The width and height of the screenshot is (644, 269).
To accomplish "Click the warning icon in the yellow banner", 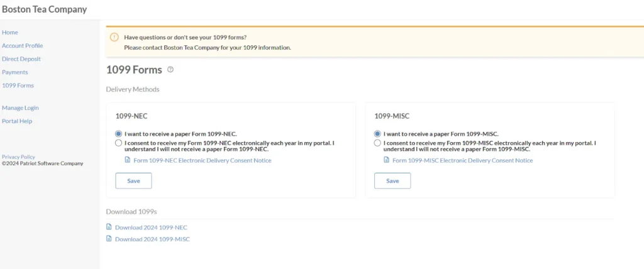I will pos(114,37).
